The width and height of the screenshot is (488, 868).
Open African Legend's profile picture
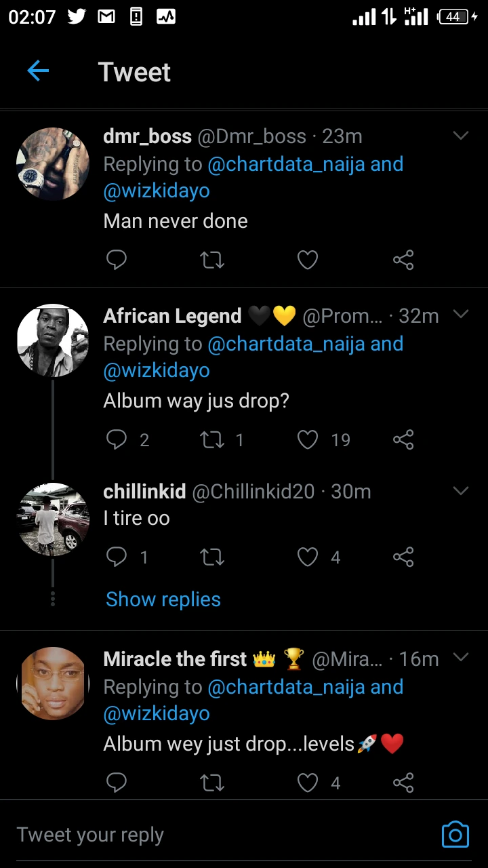(53, 340)
